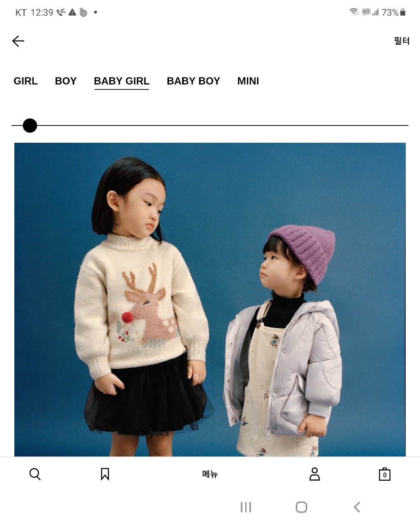
Task: Switch to the BABY BOY tab
Action: pyautogui.click(x=193, y=81)
